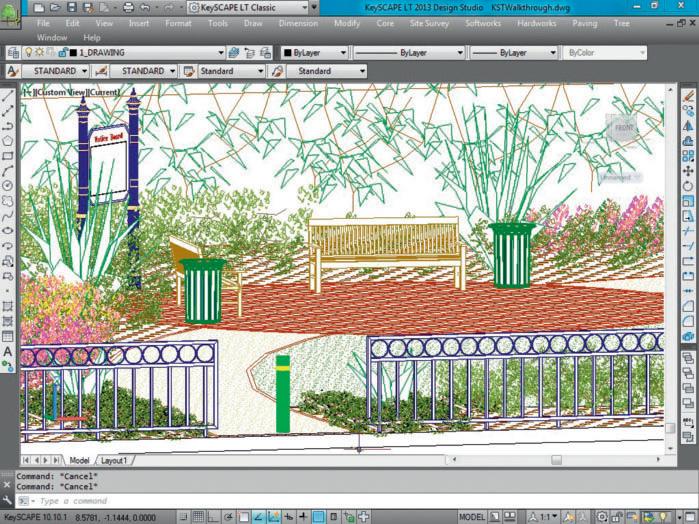The height and width of the screenshot is (524, 699).
Task: Click the horizontal scrollbar thumb
Action: pos(556,459)
